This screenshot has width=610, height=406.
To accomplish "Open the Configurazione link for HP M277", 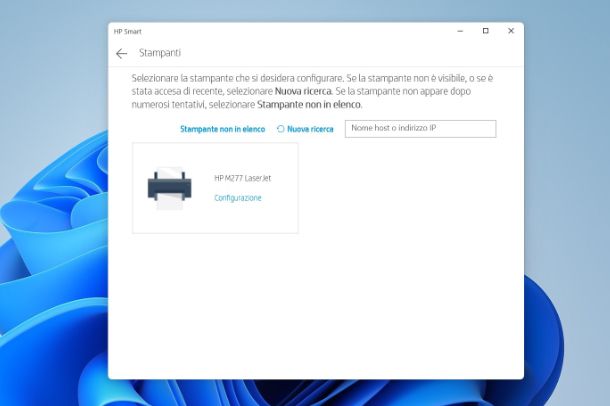I will (x=238, y=198).
